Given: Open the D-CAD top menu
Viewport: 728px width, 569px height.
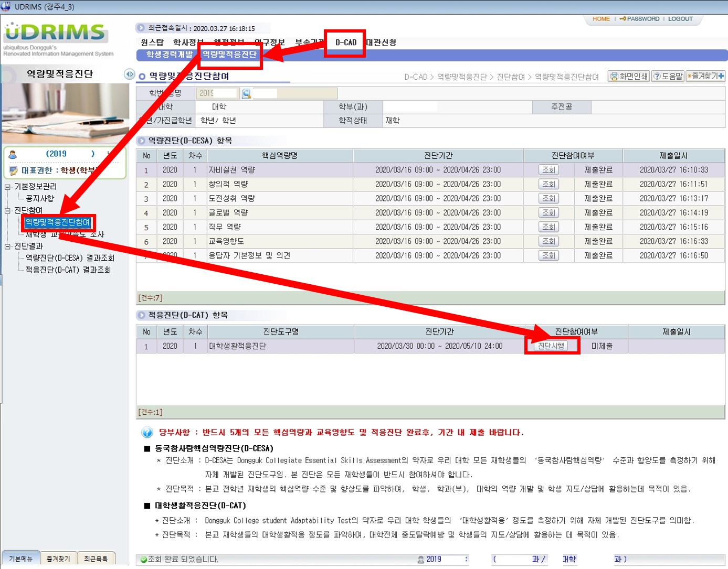Looking at the screenshot, I should [x=345, y=42].
